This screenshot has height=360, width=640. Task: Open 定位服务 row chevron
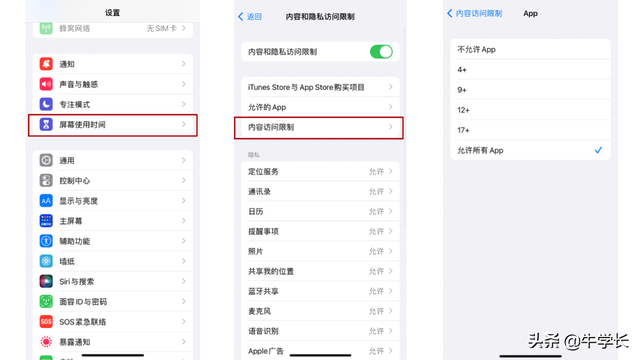click(391, 171)
